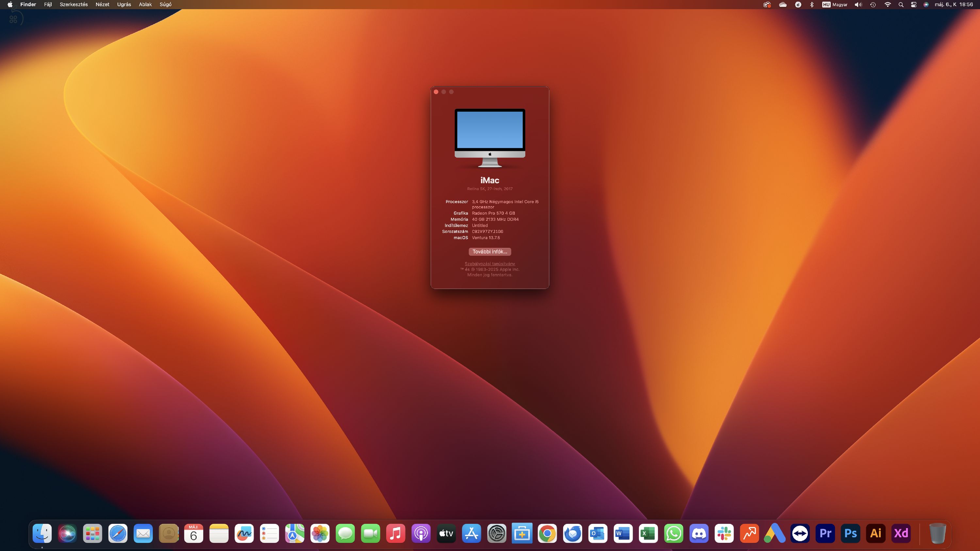Open FaceTime from the dock

(370, 533)
